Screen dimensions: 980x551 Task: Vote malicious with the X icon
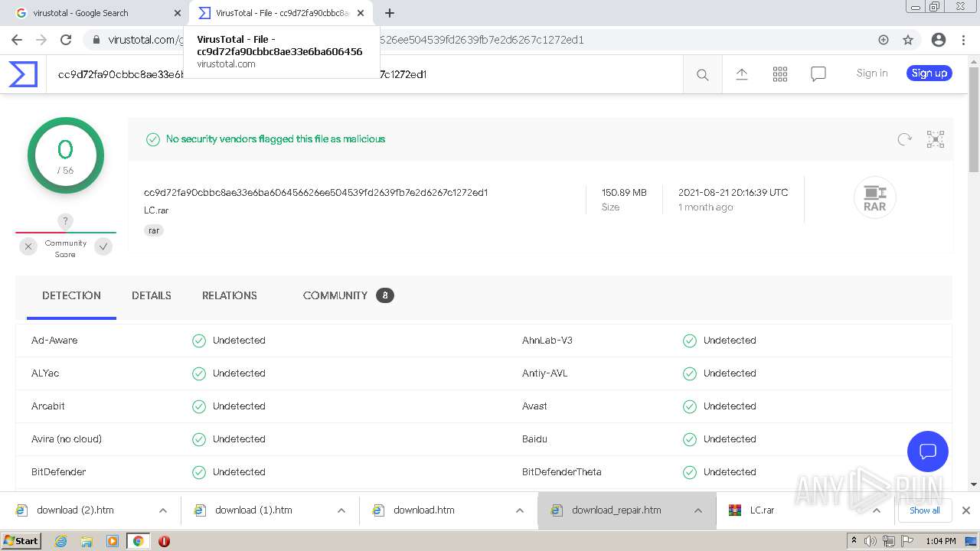28,246
